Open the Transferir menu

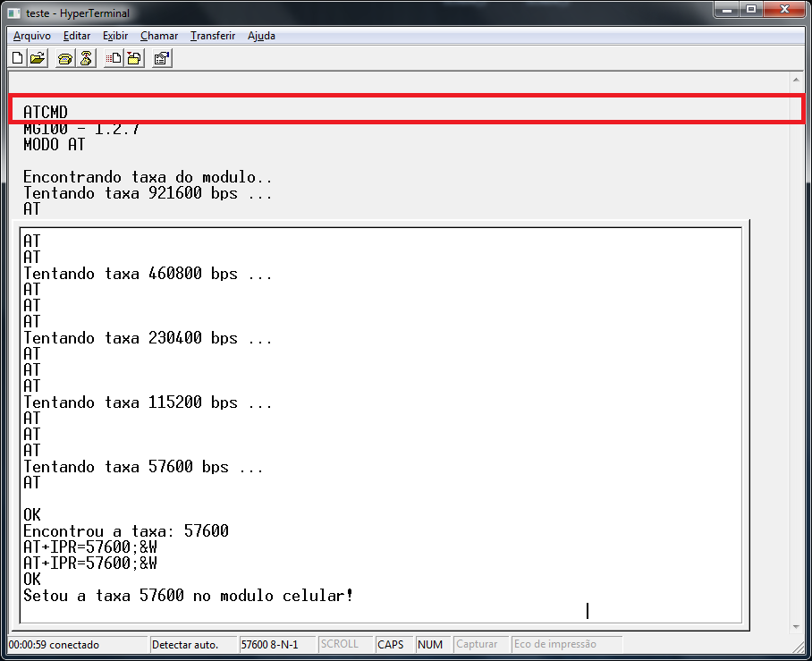[213, 36]
